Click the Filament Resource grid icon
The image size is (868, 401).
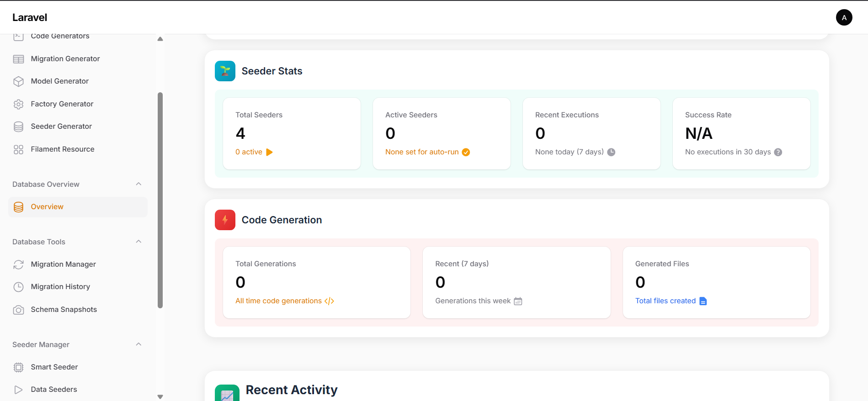[18, 149]
